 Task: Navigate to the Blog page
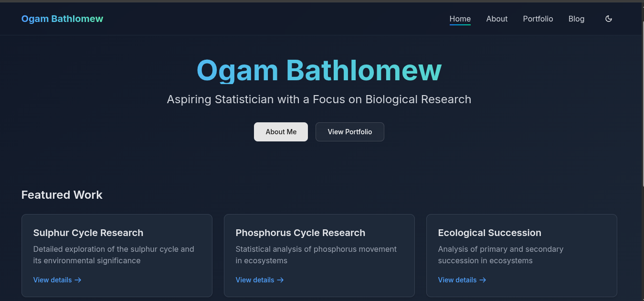[x=576, y=19]
